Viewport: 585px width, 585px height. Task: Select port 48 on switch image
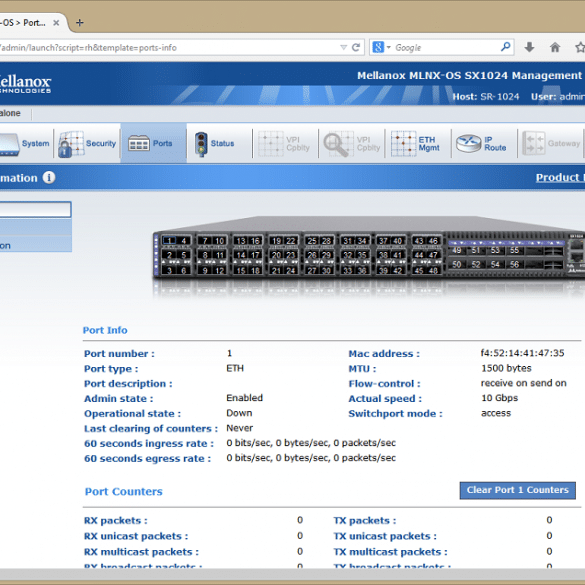tap(433, 270)
